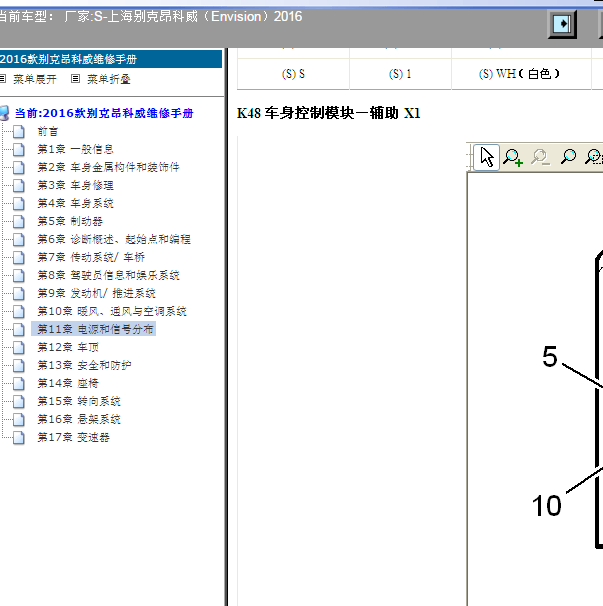Screen dimensions: 603x606
Task: Click the page icon beside 第11章 电源和信号分布
Action: pos(19,329)
